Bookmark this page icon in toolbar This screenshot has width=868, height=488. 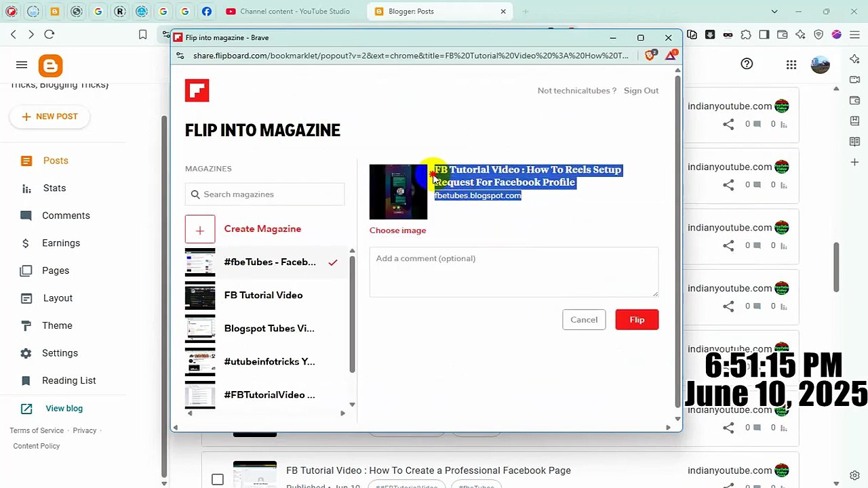click(x=142, y=35)
